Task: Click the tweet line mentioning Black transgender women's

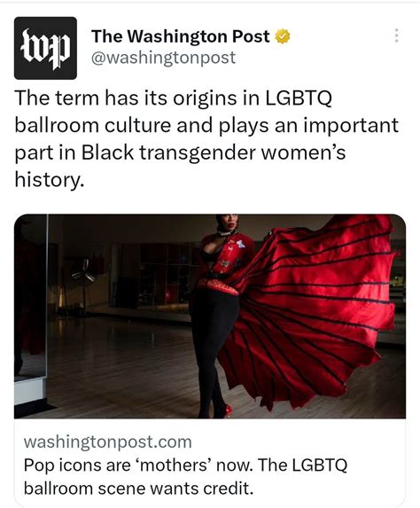Action: [180, 152]
